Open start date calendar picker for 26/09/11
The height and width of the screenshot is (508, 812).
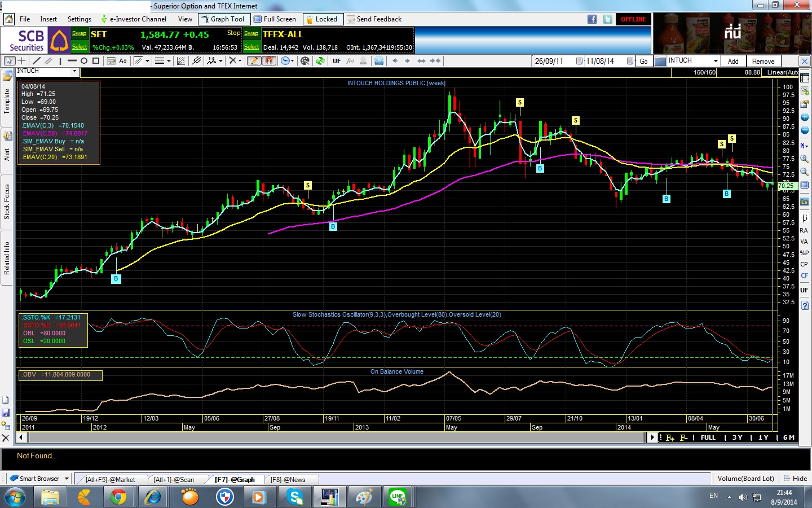tap(579, 61)
